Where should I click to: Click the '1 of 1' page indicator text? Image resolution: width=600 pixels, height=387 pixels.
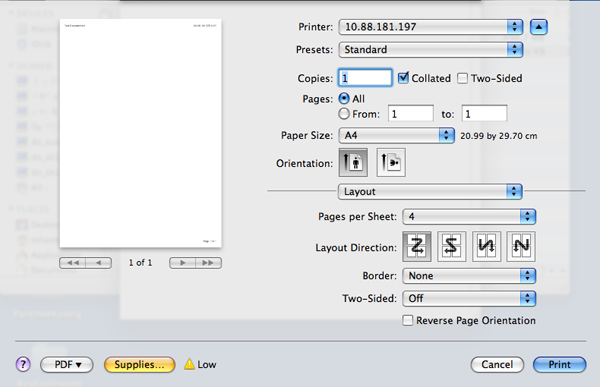click(140, 263)
